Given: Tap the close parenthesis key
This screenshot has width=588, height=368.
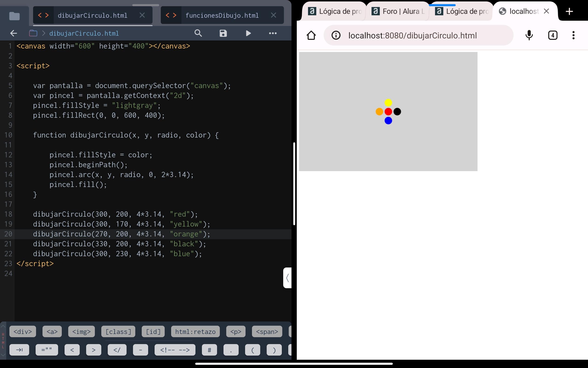Looking at the screenshot, I should click(274, 350).
